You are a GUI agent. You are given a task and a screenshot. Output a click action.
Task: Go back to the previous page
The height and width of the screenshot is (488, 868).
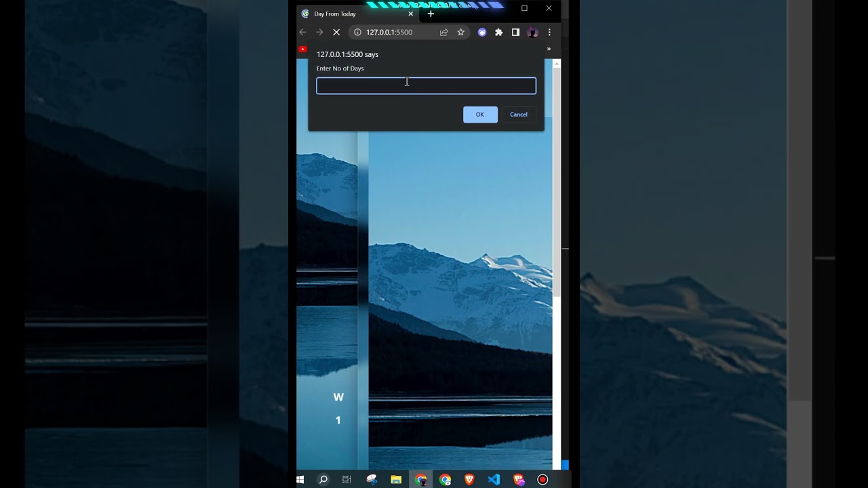click(303, 32)
